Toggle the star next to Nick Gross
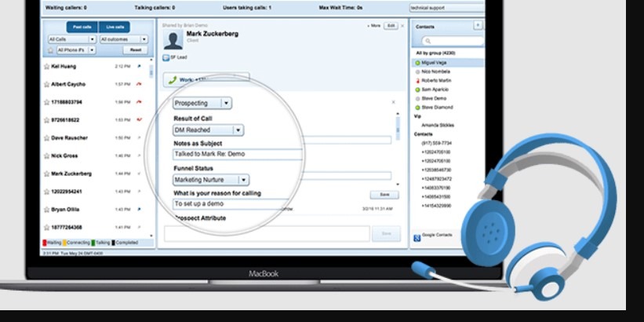644x322 pixels. 47,156
